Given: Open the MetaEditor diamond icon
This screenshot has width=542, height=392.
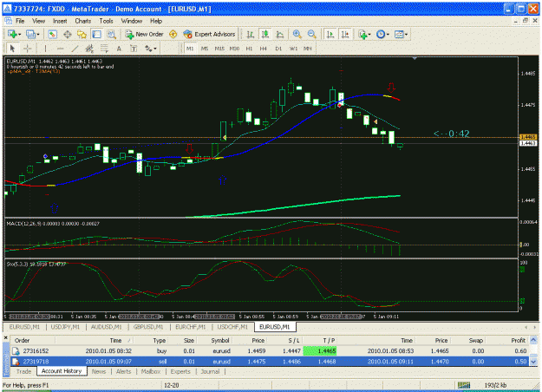Looking at the screenshot, I should tap(173, 34).
